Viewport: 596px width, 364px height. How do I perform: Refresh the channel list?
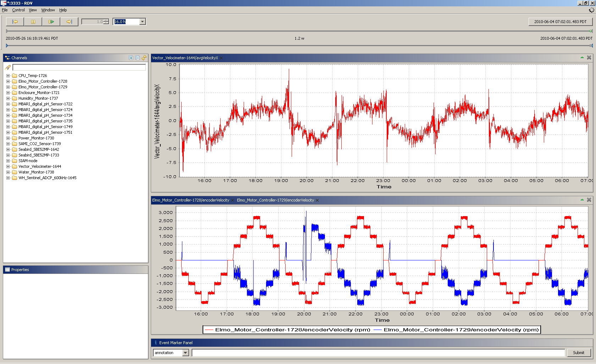pos(144,58)
